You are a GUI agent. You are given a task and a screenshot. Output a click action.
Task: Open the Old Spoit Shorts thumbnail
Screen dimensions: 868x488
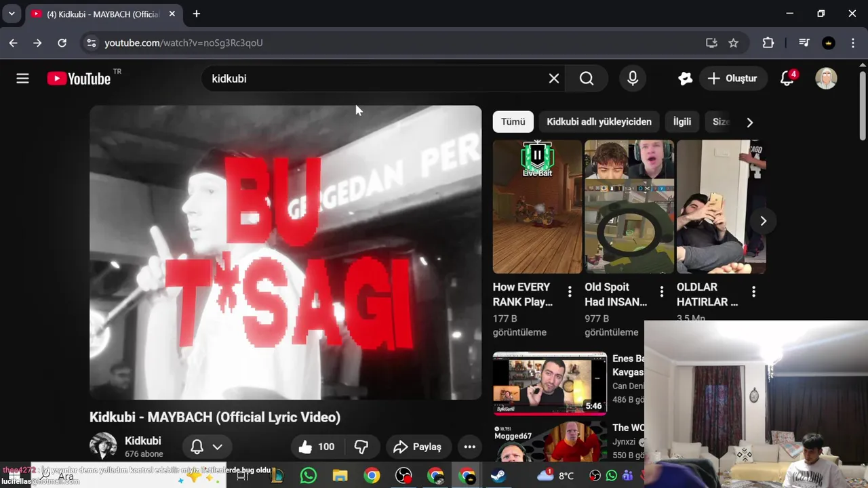629,207
